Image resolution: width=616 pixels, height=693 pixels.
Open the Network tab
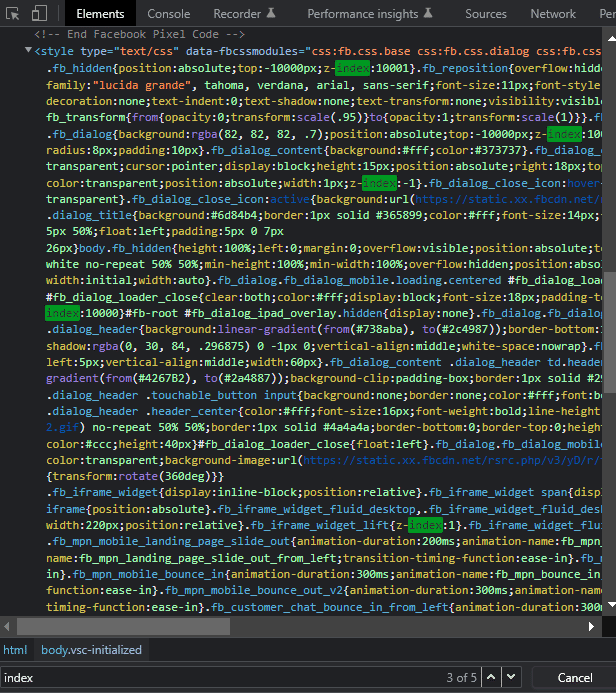pyautogui.click(x=553, y=14)
